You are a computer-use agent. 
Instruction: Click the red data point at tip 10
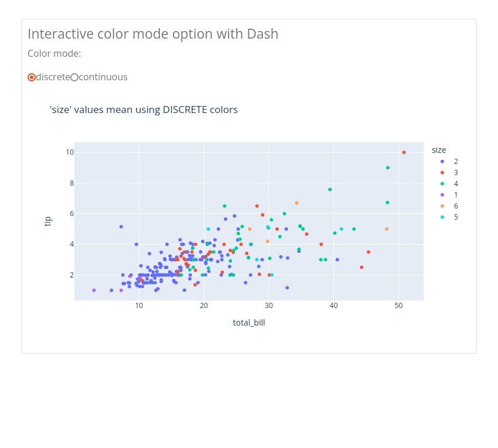click(404, 153)
